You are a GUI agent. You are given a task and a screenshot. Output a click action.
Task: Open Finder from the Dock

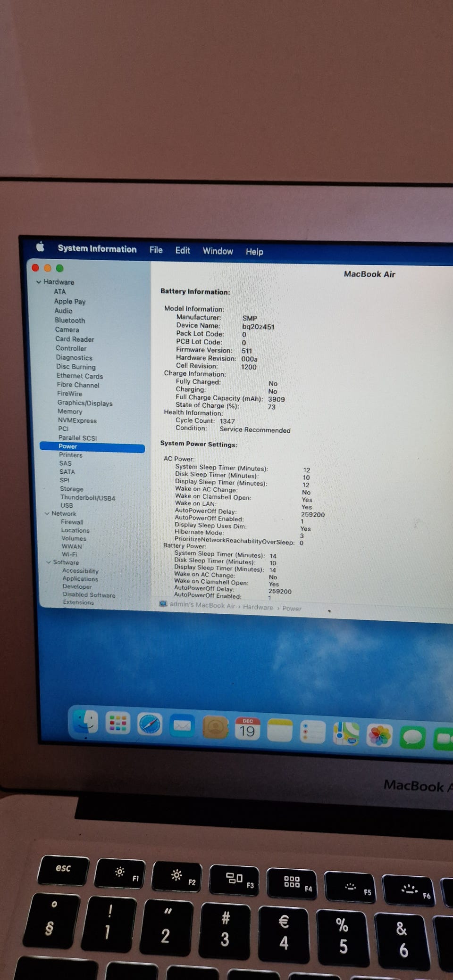tap(85, 722)
